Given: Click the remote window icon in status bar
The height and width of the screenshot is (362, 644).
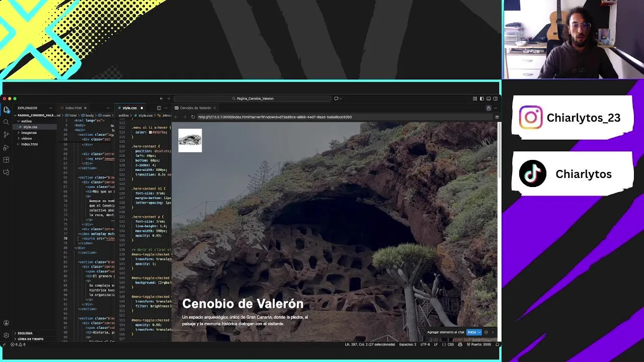Looking at the screenshot, I should point(4,344).
